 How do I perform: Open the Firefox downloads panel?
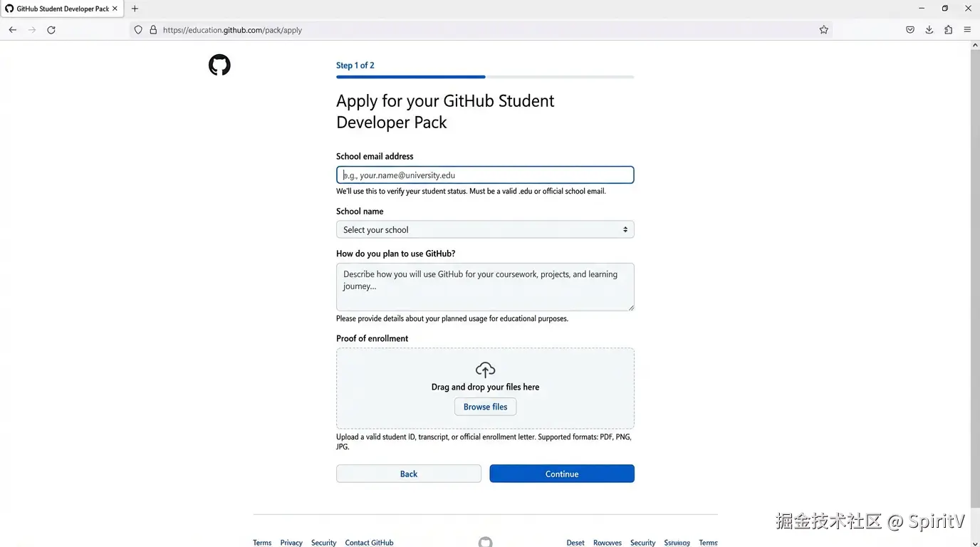(929, 30)
